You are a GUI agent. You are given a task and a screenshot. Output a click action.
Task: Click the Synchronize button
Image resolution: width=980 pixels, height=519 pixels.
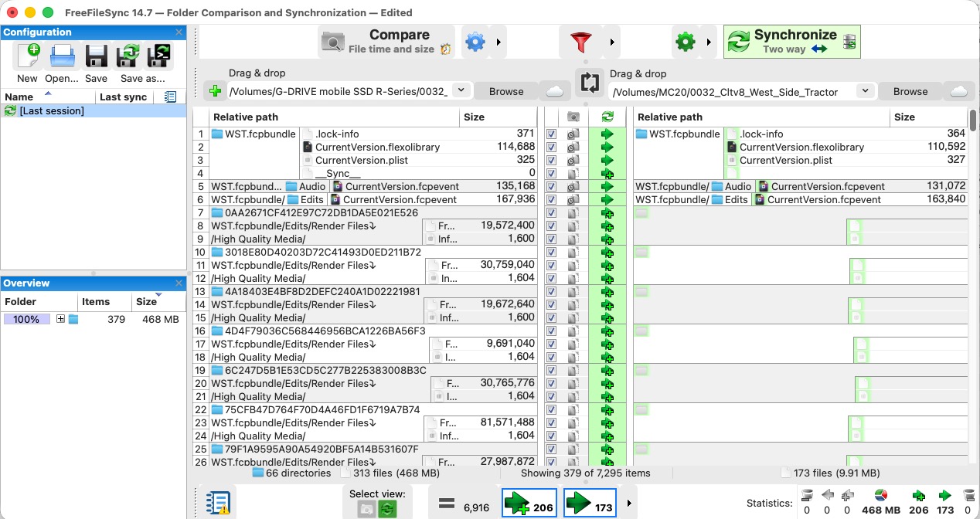coord(792,42)
